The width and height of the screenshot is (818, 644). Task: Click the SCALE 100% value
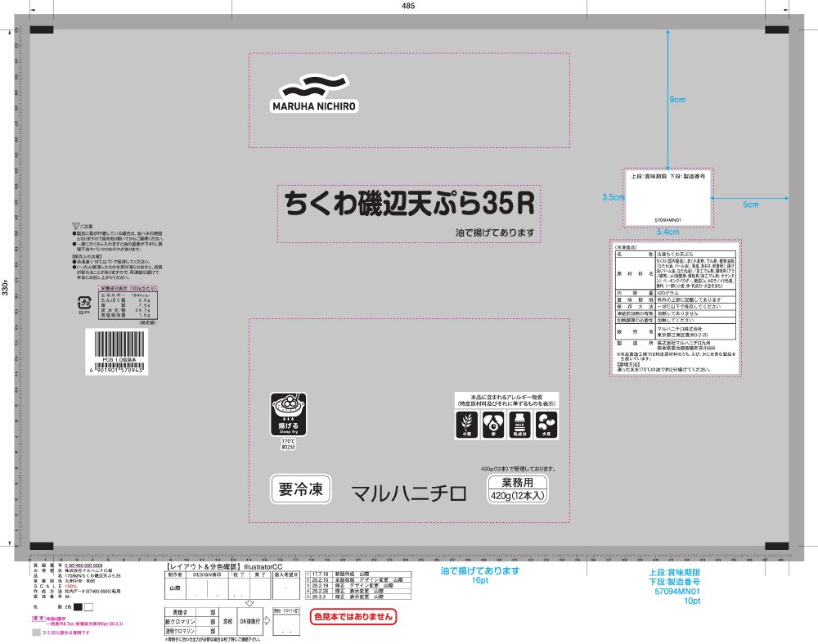click(70, 586)
